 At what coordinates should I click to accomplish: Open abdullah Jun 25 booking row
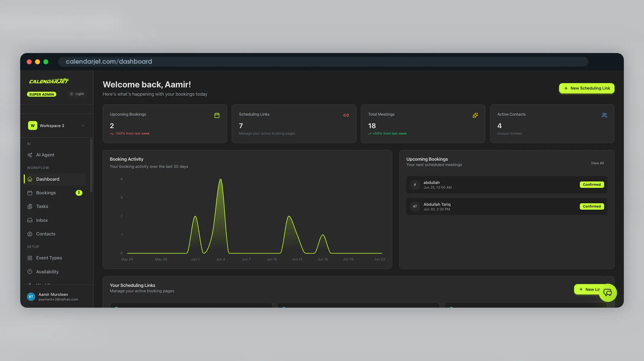(x=506, y=185)
